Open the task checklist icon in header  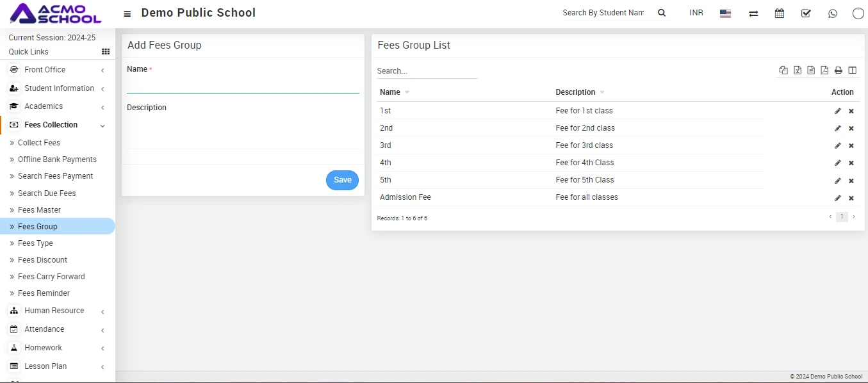tap(806, 13)
